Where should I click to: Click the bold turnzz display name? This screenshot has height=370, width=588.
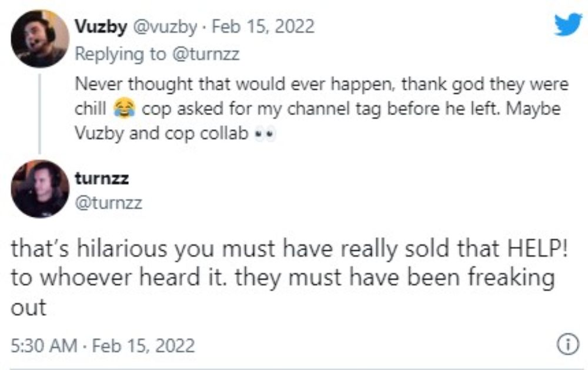point(102,178)
